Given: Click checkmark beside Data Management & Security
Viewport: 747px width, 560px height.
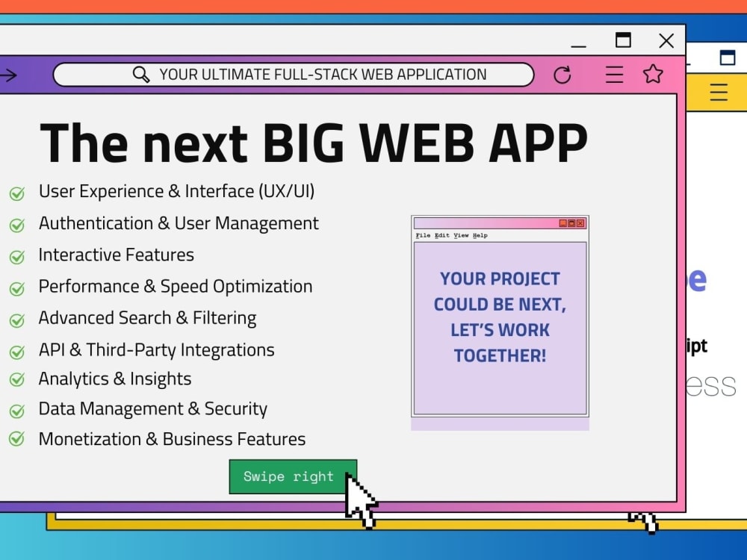Looking at the screenshot, I should pos(17,411).
